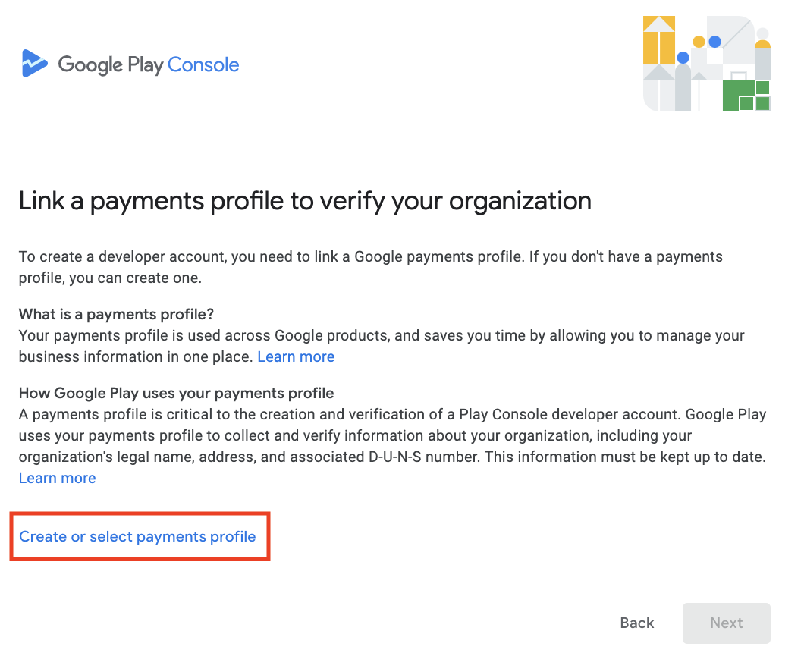Open Create or select payments profile link
Image resolution: width=804 pixels, height=672 pixels.
(x=137, y=536)
